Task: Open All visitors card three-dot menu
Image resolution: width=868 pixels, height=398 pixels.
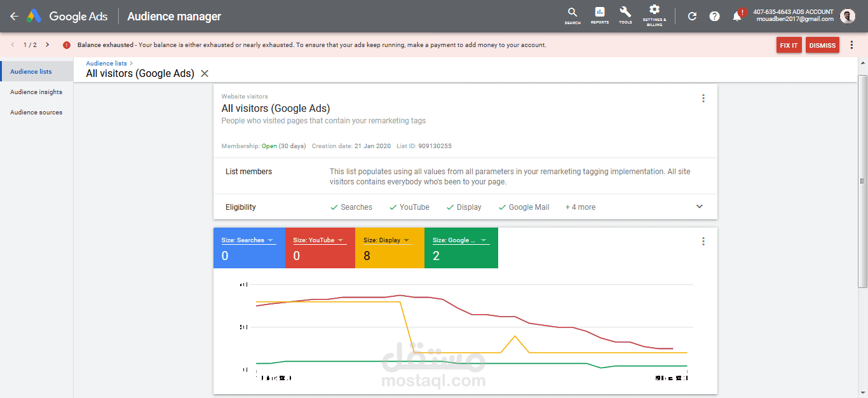Action: click(x=703, y=99)
